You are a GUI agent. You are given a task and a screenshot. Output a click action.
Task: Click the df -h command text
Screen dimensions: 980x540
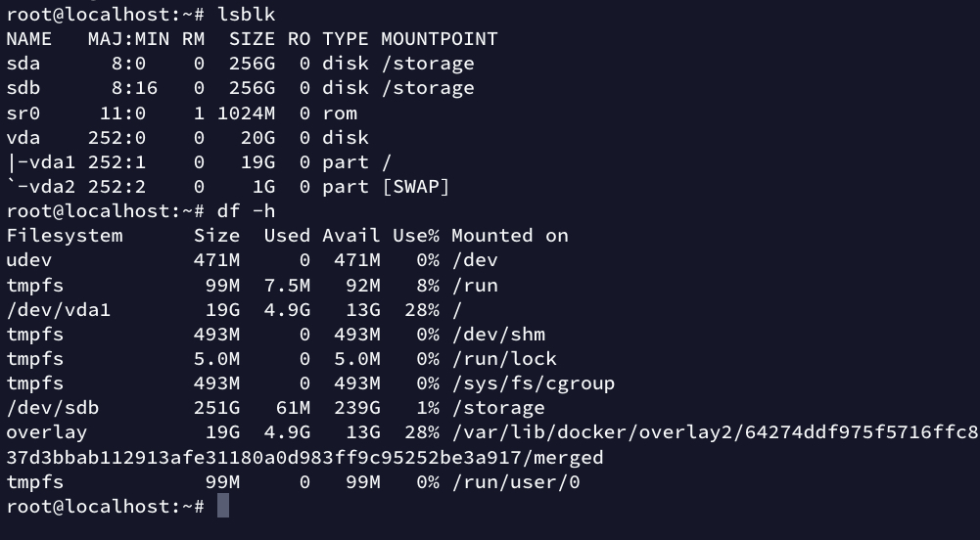[247, 211]
